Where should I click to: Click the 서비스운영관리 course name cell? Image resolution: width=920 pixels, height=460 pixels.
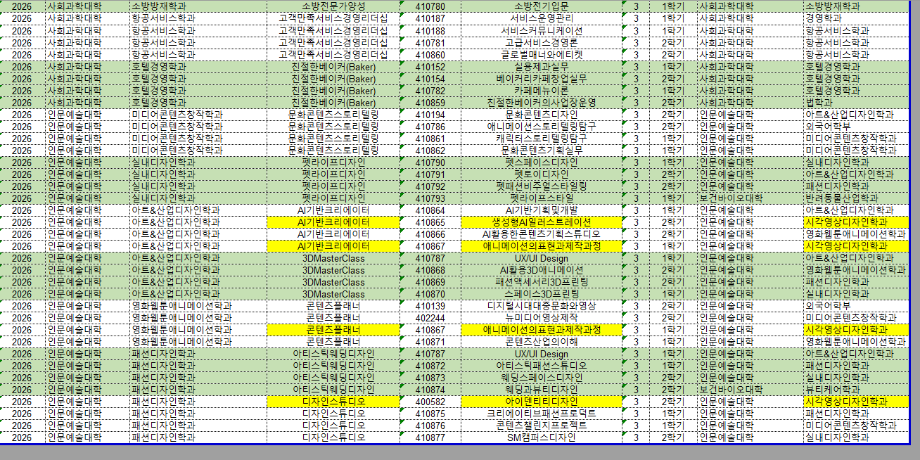click(539, 19)
